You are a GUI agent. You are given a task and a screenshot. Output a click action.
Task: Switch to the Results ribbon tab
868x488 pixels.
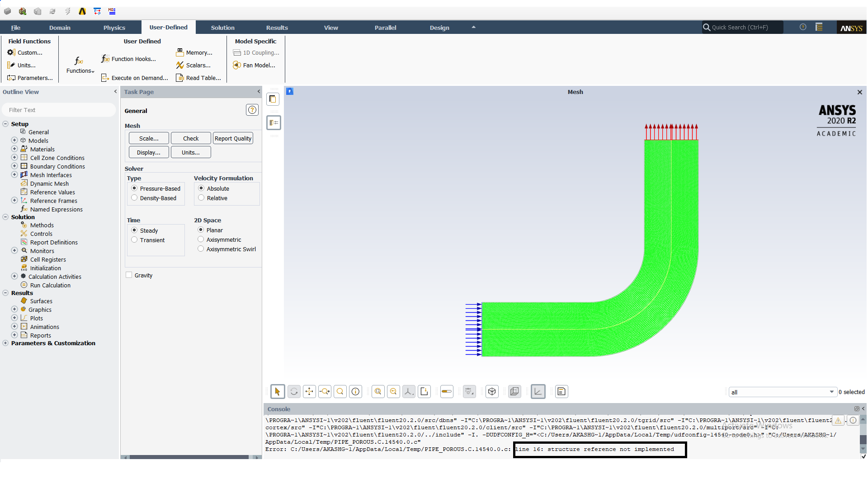277,28
